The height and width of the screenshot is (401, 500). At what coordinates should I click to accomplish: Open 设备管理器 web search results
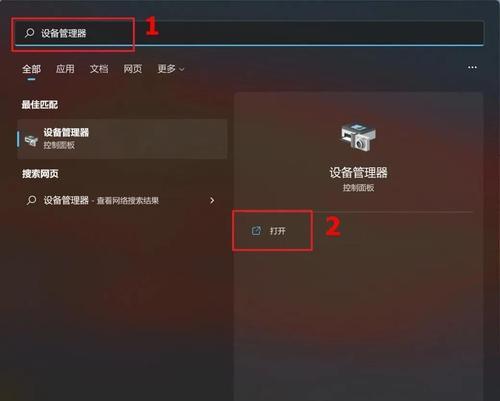point(122,200)
